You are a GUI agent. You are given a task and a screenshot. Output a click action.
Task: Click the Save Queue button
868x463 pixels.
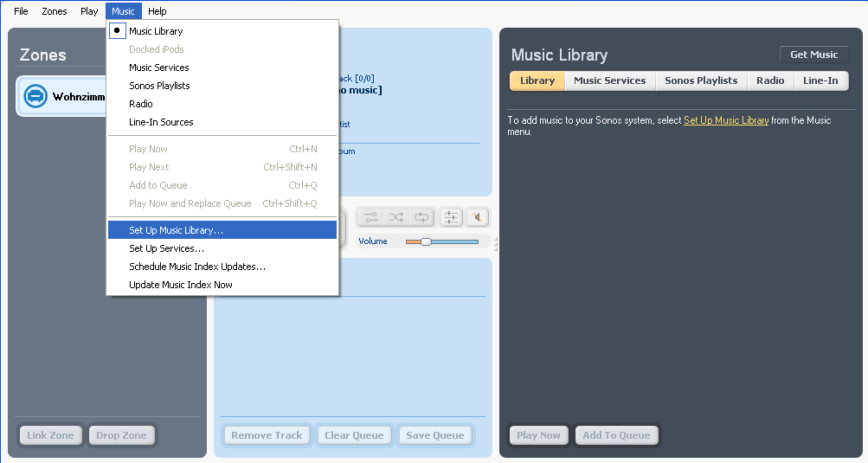tap(435, 435)
